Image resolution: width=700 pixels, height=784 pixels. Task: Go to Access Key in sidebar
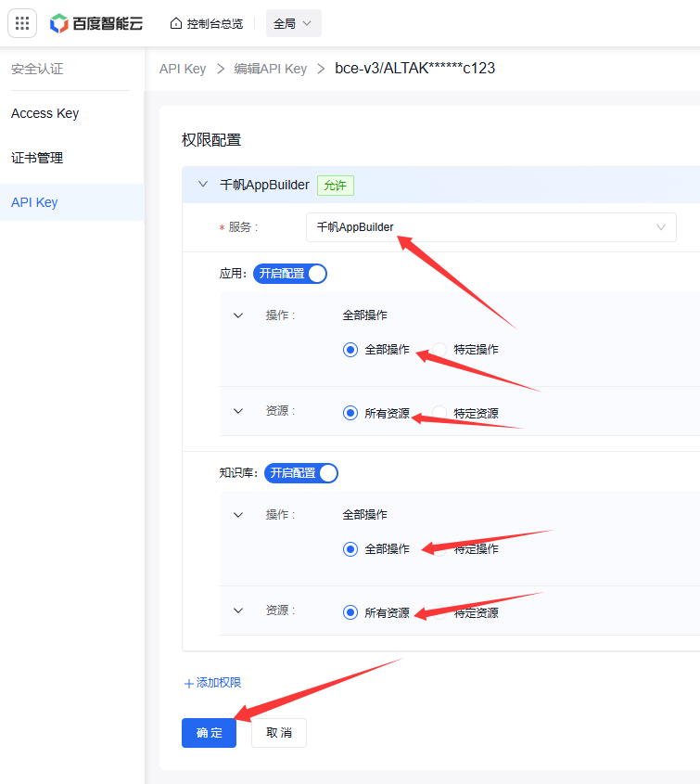(x=45, y=113)
